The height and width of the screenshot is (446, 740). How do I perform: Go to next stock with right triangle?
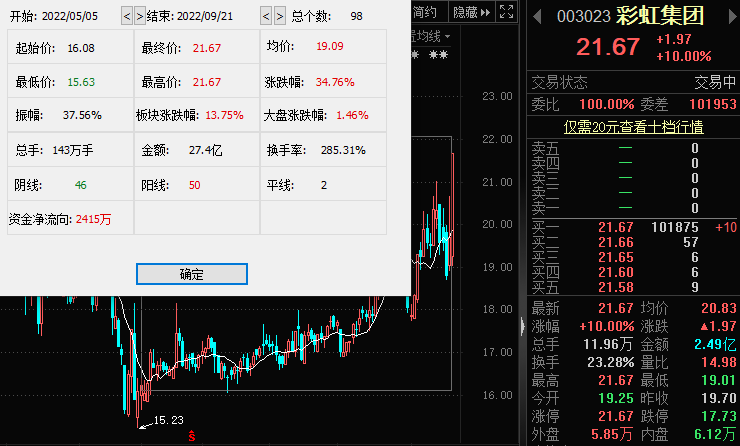[733, 17]
